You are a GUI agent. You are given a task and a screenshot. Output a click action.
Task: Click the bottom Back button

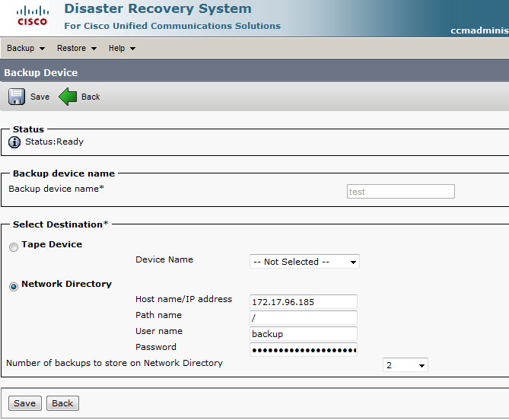[62, 403]
